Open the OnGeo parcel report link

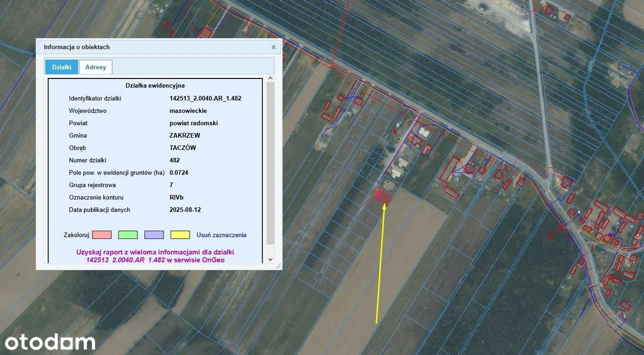(x=155, y=256)
